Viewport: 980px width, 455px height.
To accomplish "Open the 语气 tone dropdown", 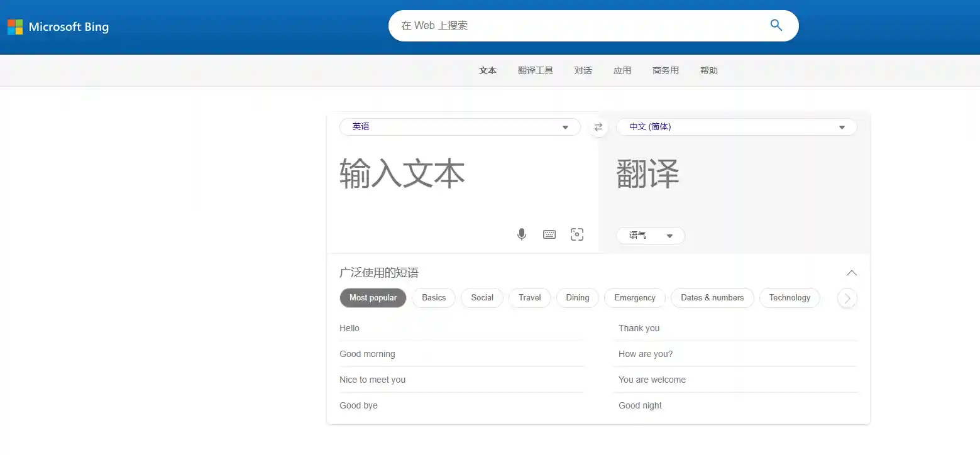I will click(650, 235).
